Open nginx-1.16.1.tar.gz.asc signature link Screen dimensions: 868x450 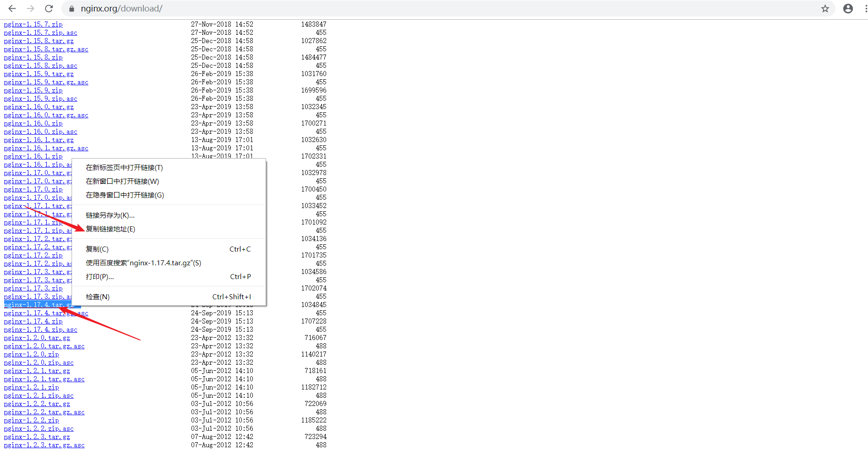46,148
